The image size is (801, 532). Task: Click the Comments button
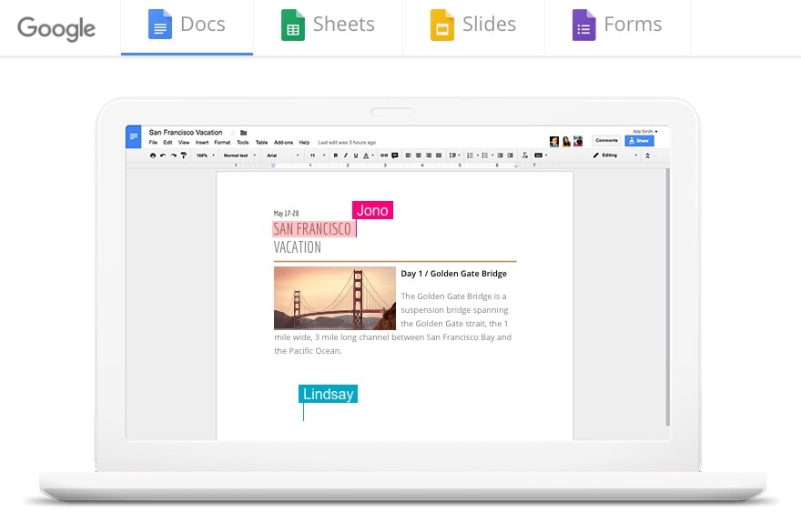pos(606,140)
